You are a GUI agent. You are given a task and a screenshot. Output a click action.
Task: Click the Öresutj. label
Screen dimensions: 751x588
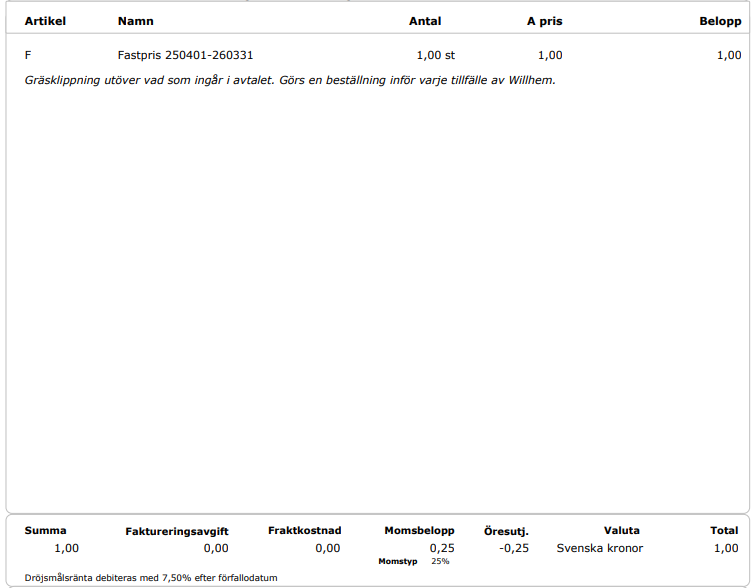506,531
